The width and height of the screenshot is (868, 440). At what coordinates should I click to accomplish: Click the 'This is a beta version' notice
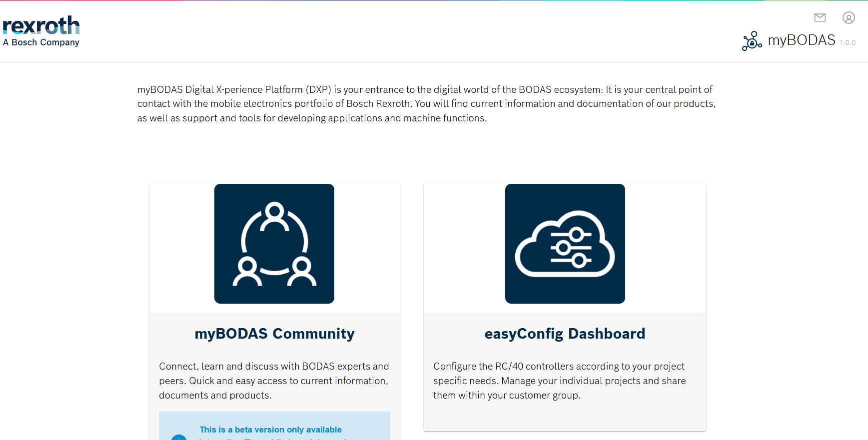point(274,426)
